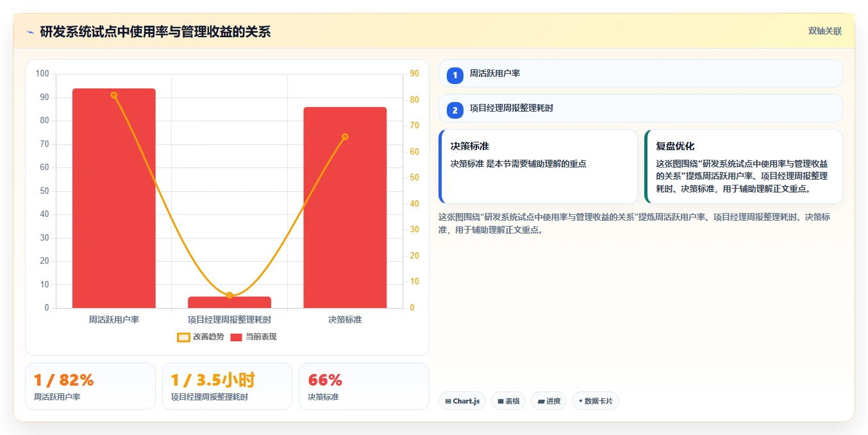Click the right axis value 90
The width and height of the screenshot is (868, 435).
(414, 74)
